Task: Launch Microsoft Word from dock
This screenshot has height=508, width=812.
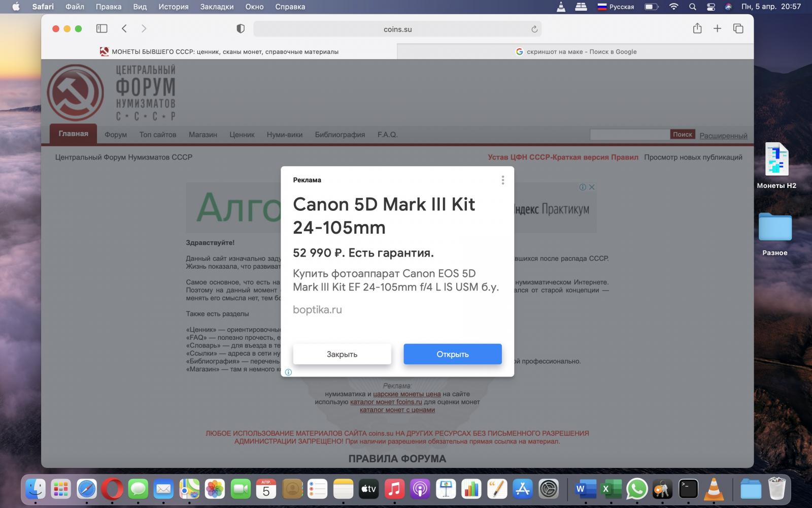Action: [585, 489]
